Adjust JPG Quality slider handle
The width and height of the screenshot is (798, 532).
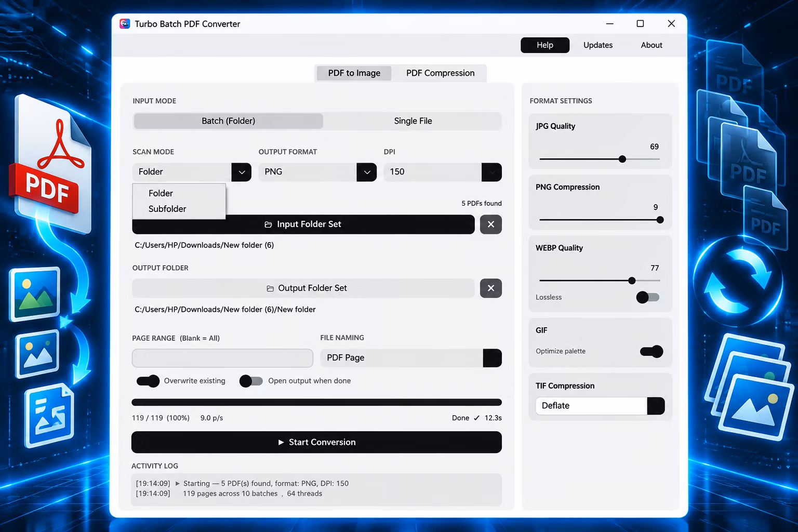pos(622,159)
